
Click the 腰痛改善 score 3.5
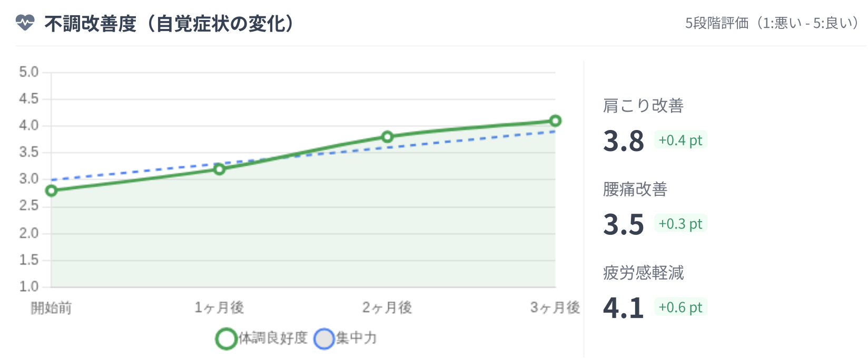(x=624, y=225)
